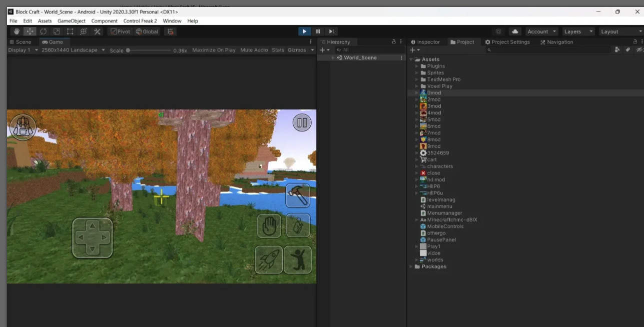The width and height of the screenshot is (644, 327).
Task: Tap the hammer build icon in game
Action: point(298,195)
